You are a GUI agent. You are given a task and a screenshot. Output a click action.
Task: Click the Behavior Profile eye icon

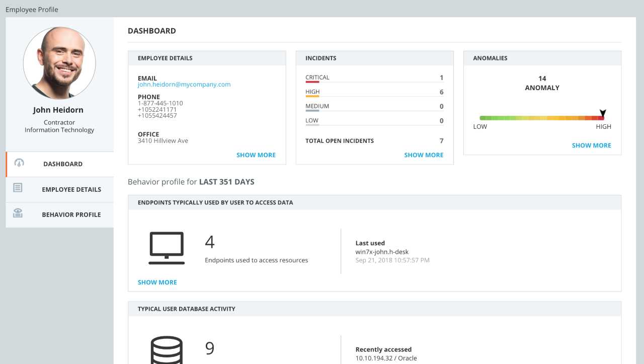[18, 213]
